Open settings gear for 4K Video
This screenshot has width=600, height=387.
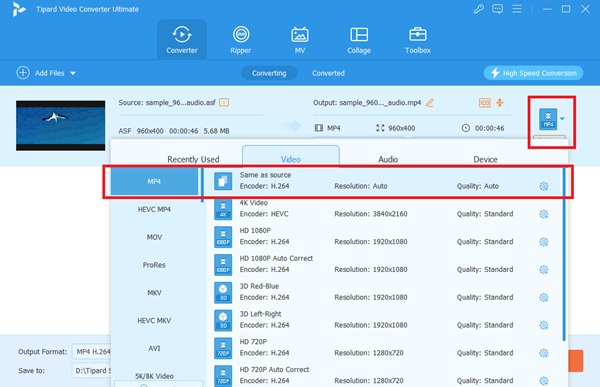tap(543, 214)
